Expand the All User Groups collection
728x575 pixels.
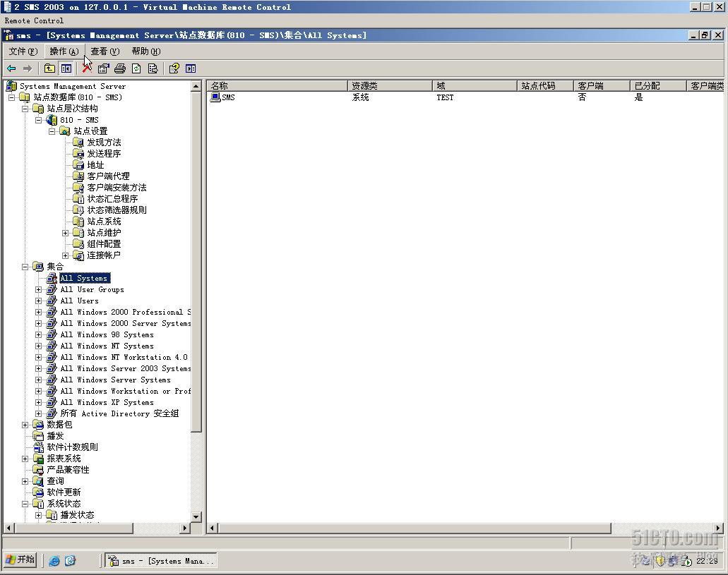tap(39, 289)
